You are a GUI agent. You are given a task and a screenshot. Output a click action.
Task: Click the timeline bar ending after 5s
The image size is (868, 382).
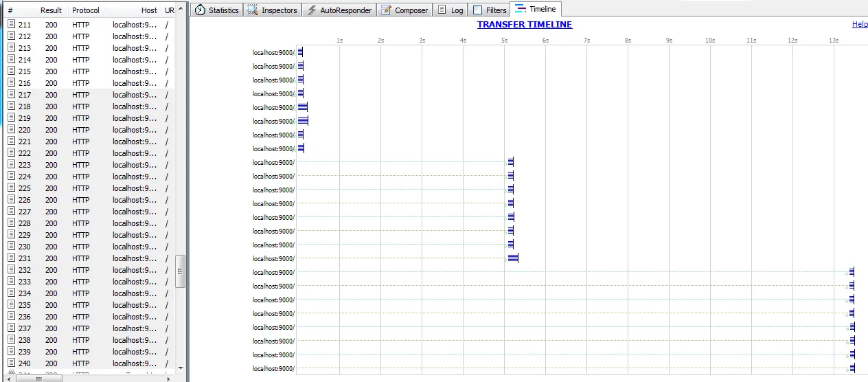tap(513, 258)
